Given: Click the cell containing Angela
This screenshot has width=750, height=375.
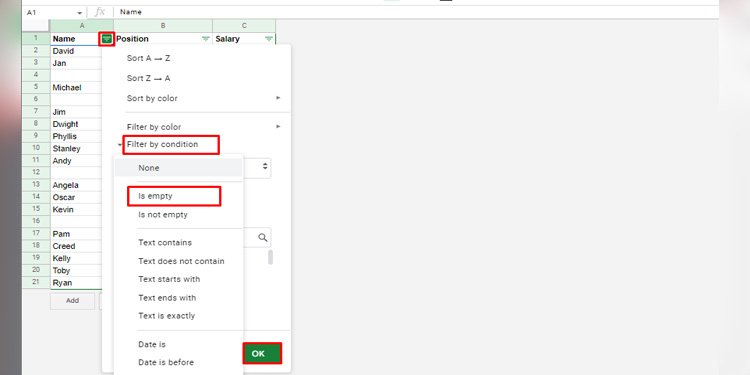Looking at the screenshot, I should (x=76, y=185).
